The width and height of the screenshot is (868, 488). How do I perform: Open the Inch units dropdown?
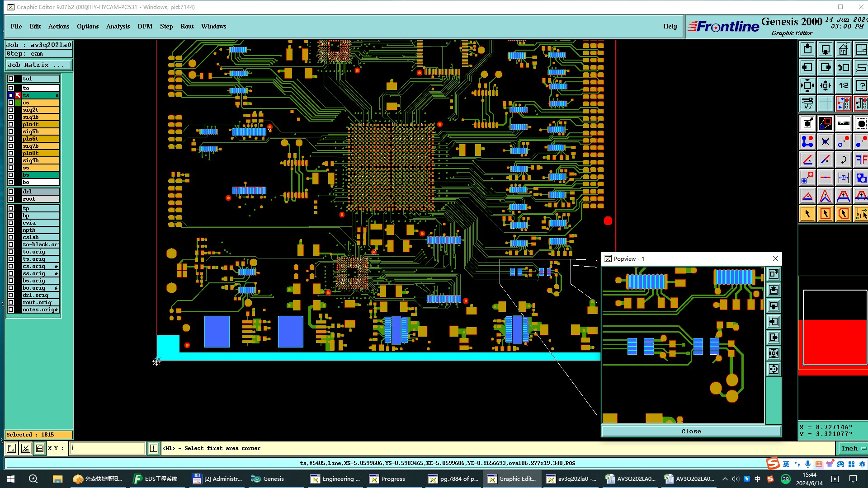click(853, 448)
